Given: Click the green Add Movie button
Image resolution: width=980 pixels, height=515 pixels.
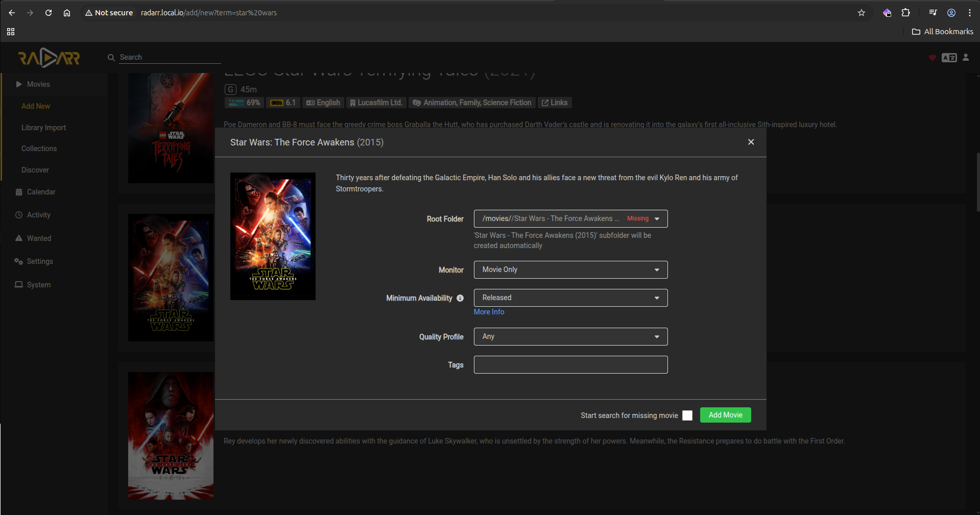Looking at the screenshot, I should (x=725, y=415).
